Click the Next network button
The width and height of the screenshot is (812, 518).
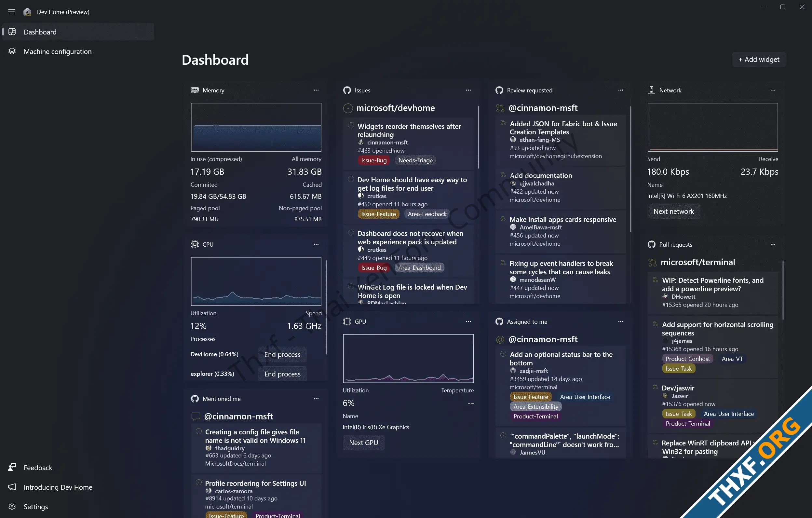[x=673, y=211]
